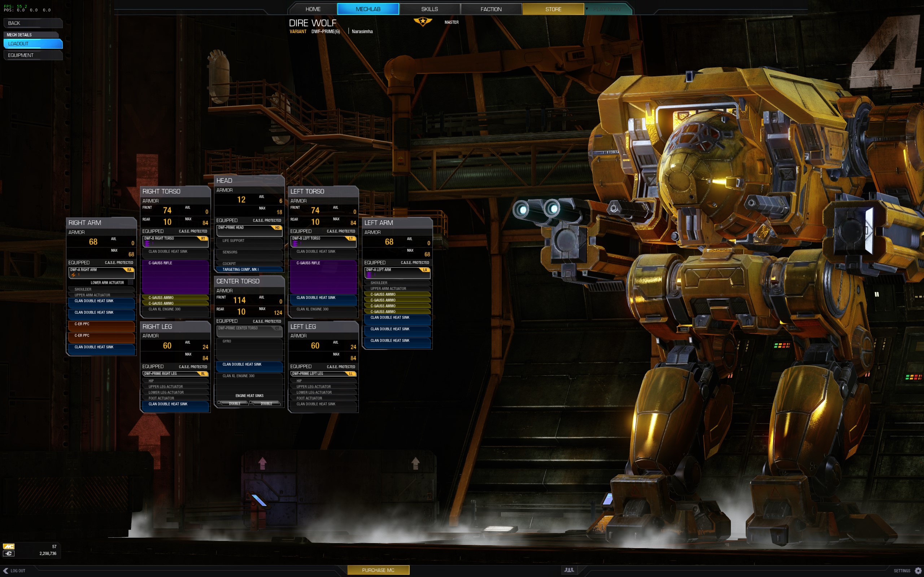Click the log out arrow icon
This screenshot has height=577, width=924.
5,571
